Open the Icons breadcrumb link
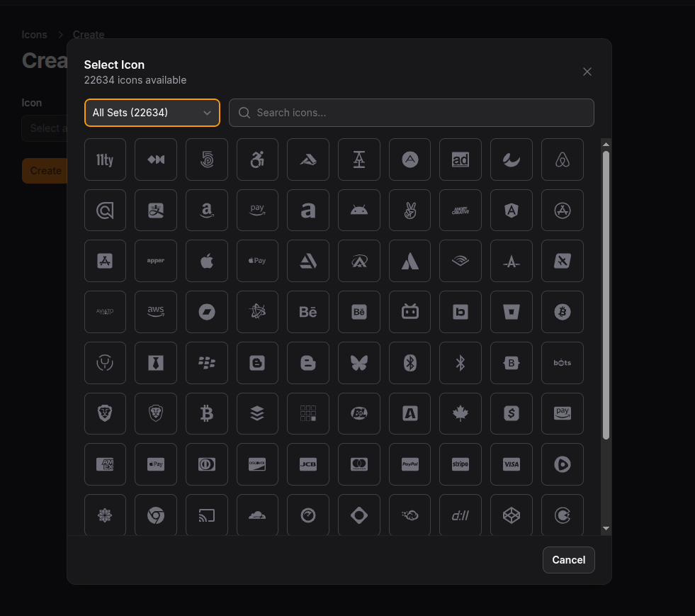Screen dimensions: 695x616 tap(34, 34)
